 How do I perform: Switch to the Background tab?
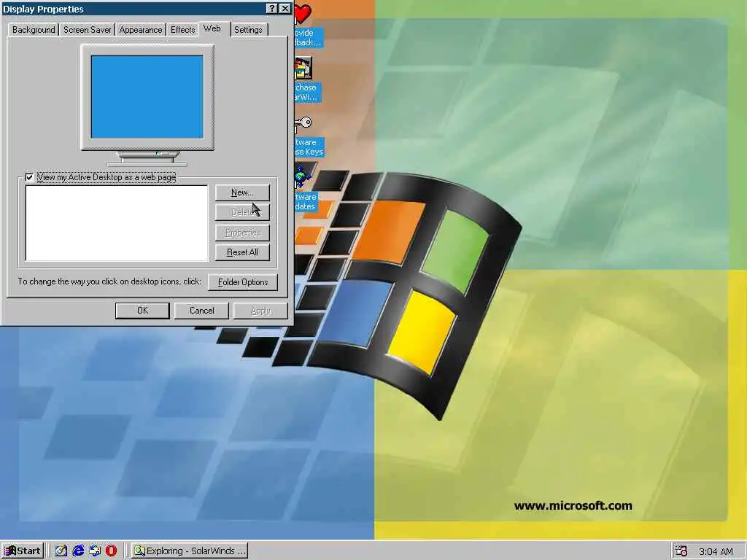pyautogui.click(x=34, y=29)
